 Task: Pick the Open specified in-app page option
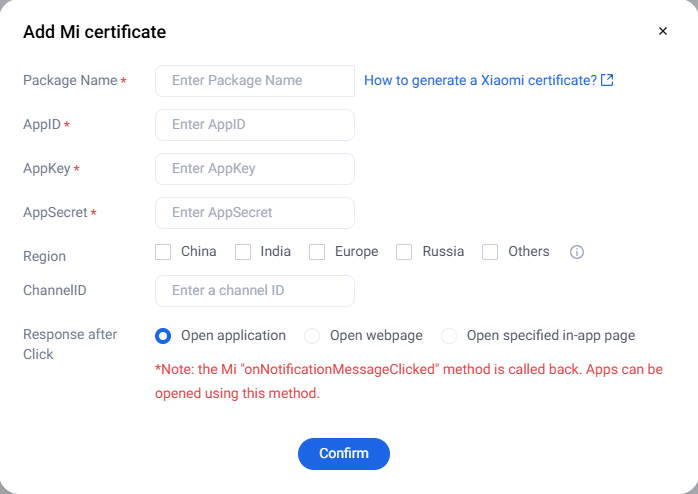449,336
